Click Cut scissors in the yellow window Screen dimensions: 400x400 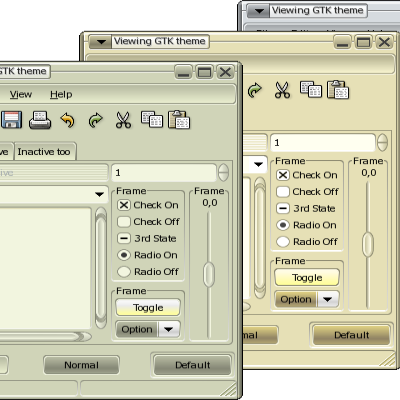[x=283, y=90]
